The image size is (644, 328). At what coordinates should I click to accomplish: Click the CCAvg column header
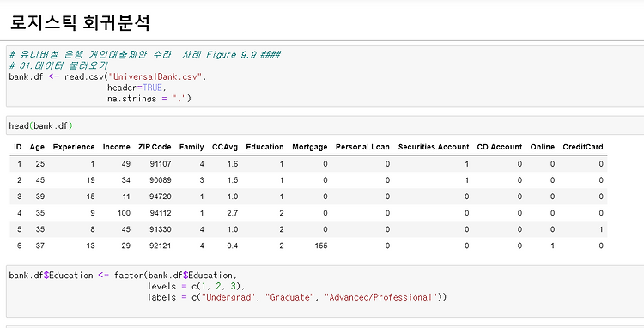(225, 147)
